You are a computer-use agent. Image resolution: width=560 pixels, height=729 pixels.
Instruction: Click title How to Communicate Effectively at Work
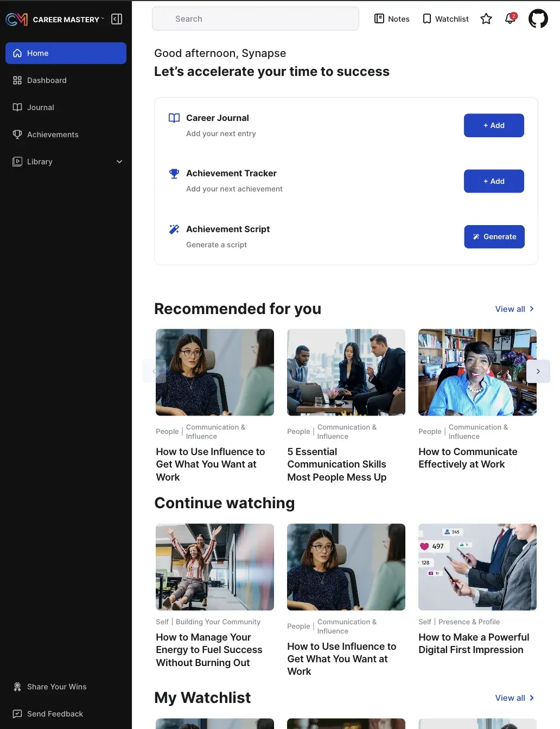pyautogui.click(x=468, y=458)
